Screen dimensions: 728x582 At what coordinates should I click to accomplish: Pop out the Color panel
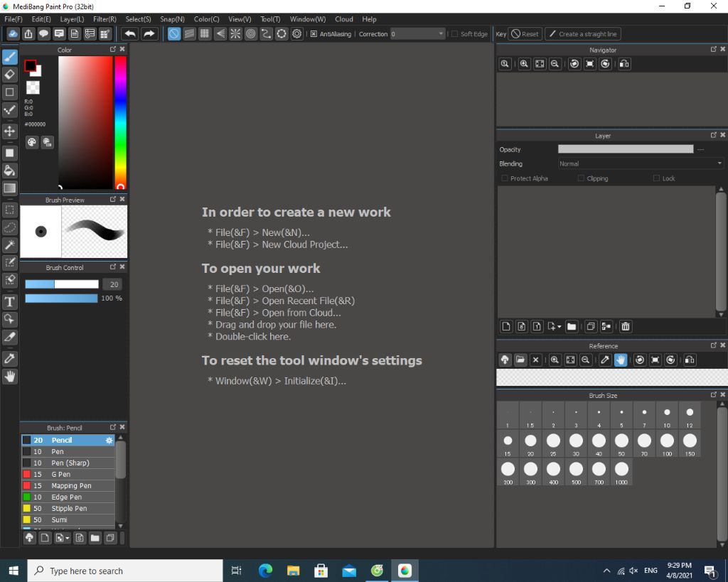click(113, 49)
